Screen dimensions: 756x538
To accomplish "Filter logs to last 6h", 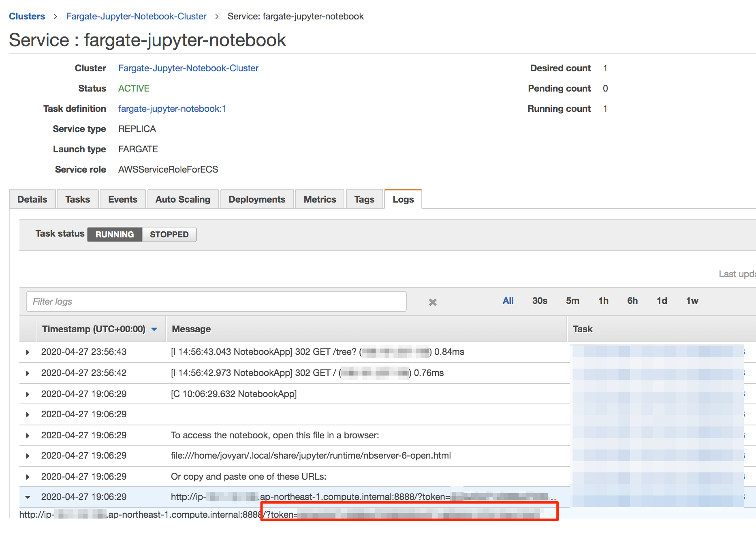I will [632, 301].
